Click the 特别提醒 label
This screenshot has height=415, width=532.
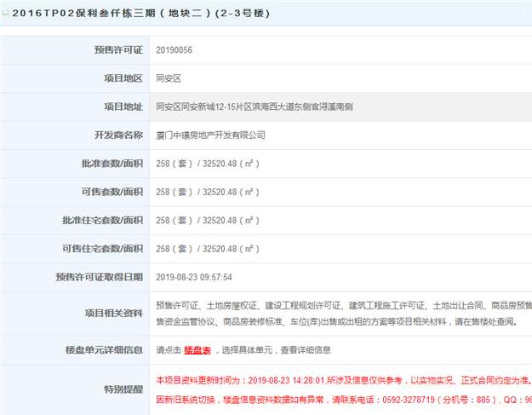(123, 389)
